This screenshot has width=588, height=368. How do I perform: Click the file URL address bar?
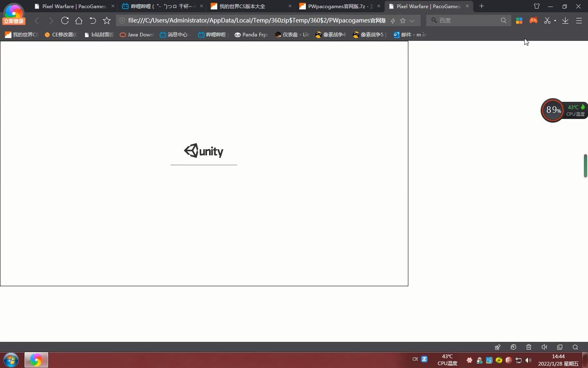pos(256,20)
